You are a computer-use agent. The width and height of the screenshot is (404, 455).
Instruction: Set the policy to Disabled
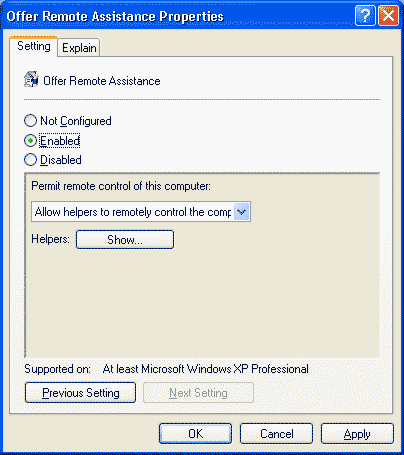pyautogui.click(x=30, y=160)
